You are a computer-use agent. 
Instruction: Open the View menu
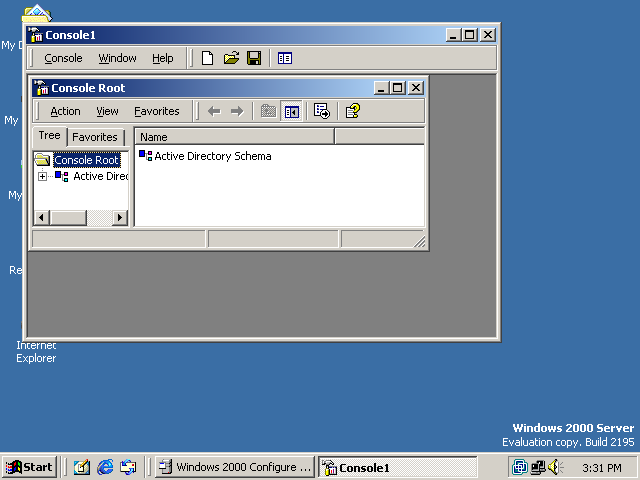click(x=107, y=111)
